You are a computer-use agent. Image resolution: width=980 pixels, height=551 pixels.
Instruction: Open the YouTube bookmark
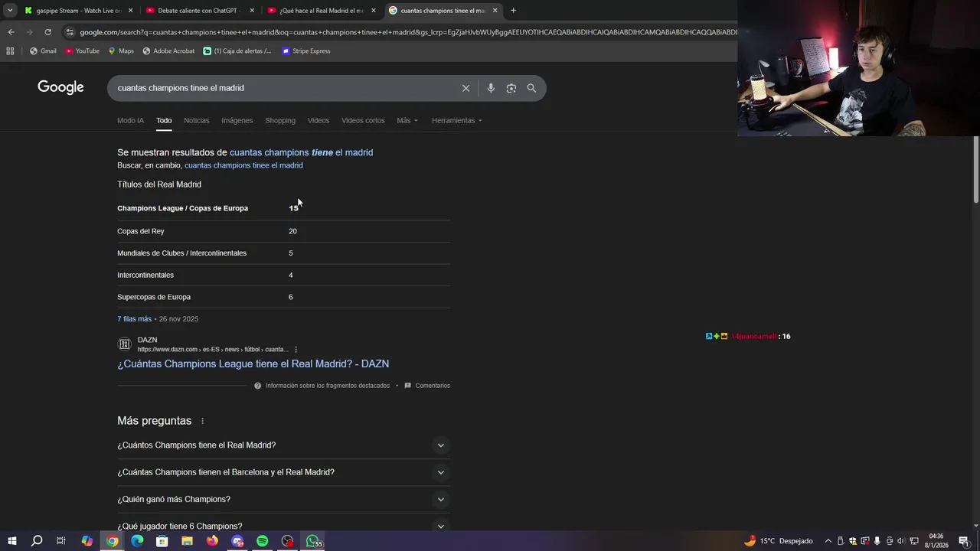click(82, 51)
